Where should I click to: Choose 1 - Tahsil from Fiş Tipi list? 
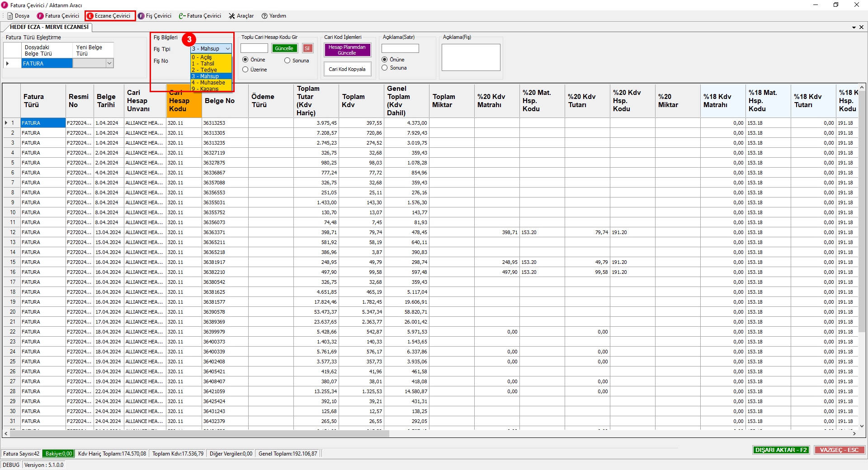click(211, 64)
